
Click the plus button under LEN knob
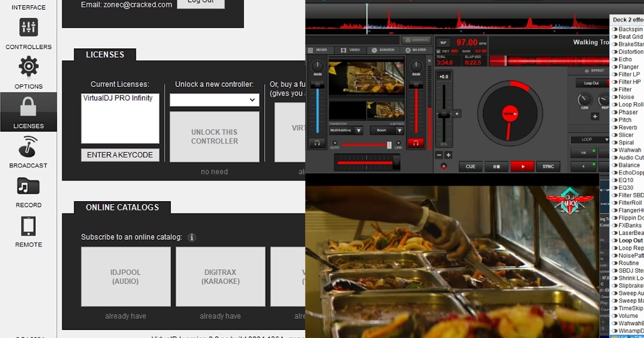(x=595, y=116)
